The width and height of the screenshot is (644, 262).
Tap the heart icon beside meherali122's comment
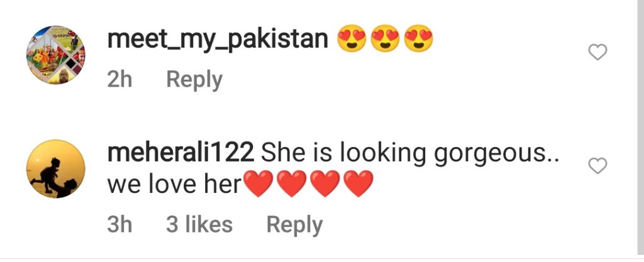(x=597, y=166)
